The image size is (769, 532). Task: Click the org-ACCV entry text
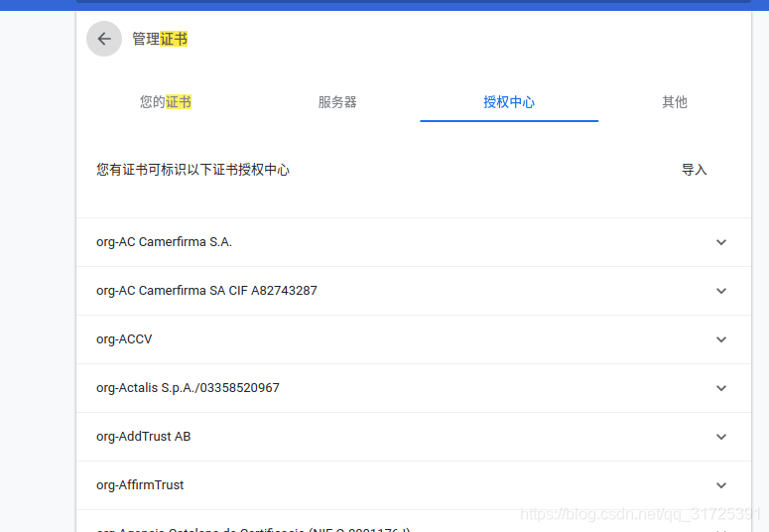point(124,339)
